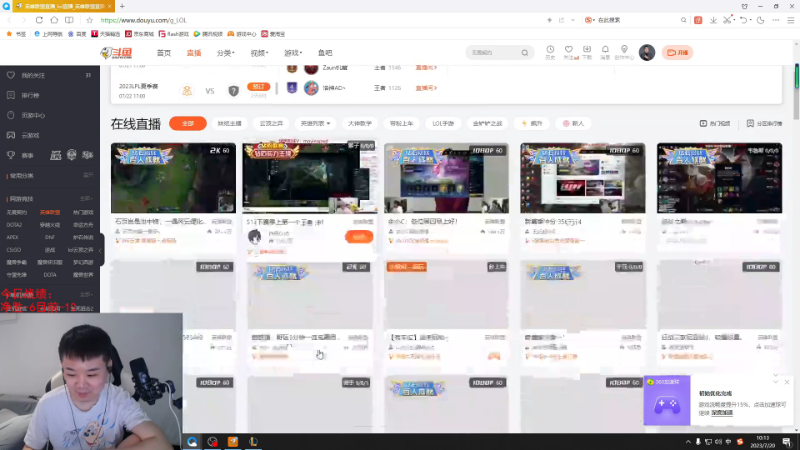The width and height of the screenshot is (800, 450).
Task: Click the browser home icon
Action: [x=54, y=20]
